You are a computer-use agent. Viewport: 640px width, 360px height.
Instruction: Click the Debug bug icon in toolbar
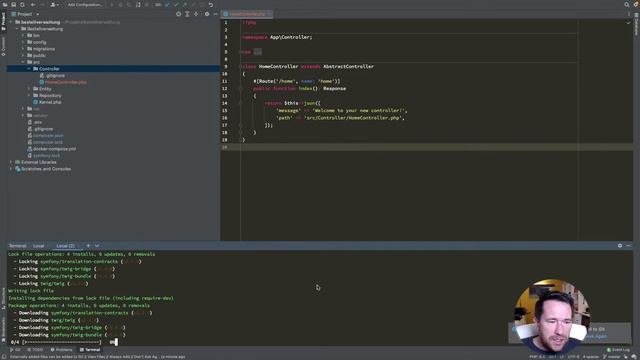tap(121, 4)
